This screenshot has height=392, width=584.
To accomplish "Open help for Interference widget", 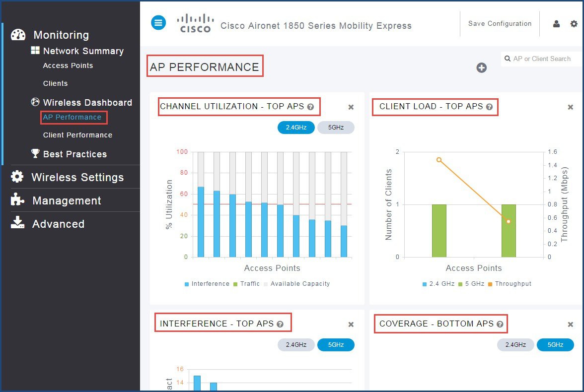I will (280, 324).
